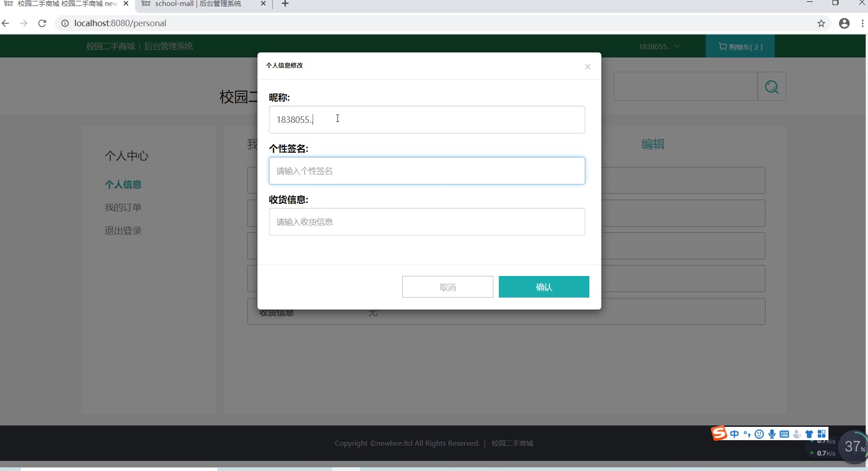The image size is (868, 471).
Task: Click Sogou voice input microphone icon
Action: [x=772, y=434]
